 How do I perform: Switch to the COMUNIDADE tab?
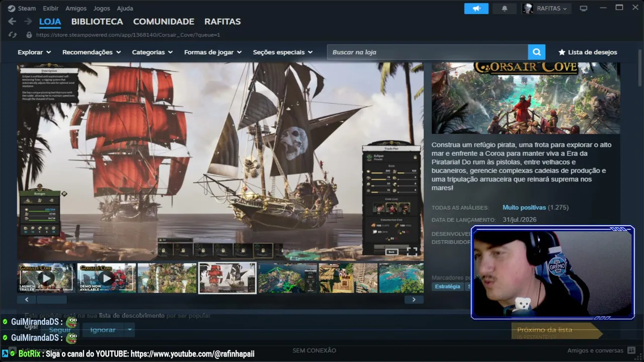click(164, 22)
